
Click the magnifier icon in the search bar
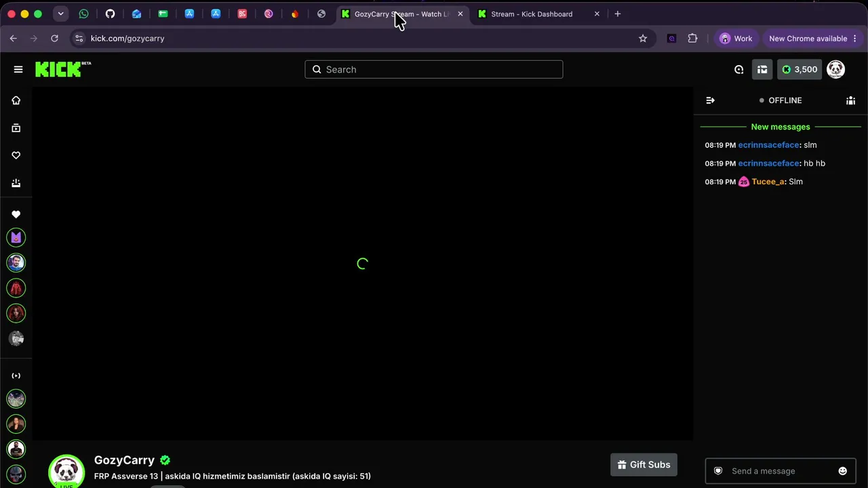click(317, 69)
